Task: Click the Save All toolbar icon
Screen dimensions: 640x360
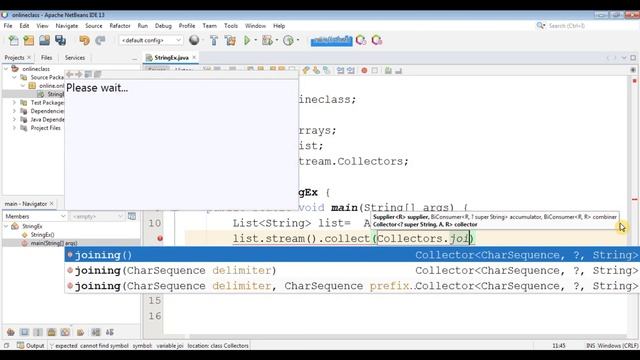Action: click(x=60, y=40)
